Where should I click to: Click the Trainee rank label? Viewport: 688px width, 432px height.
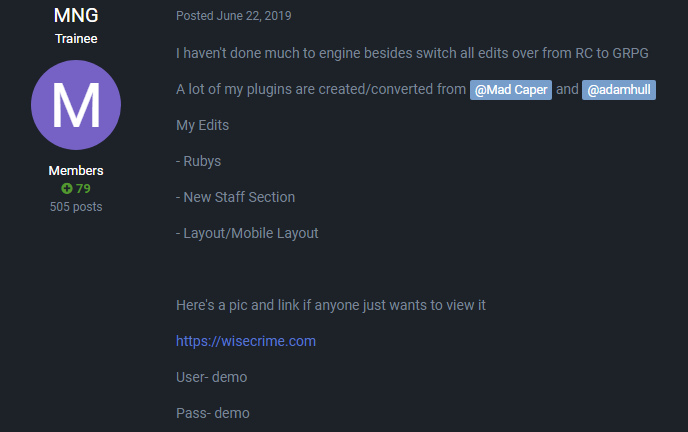pyautogui.click(x=76, y=39)
